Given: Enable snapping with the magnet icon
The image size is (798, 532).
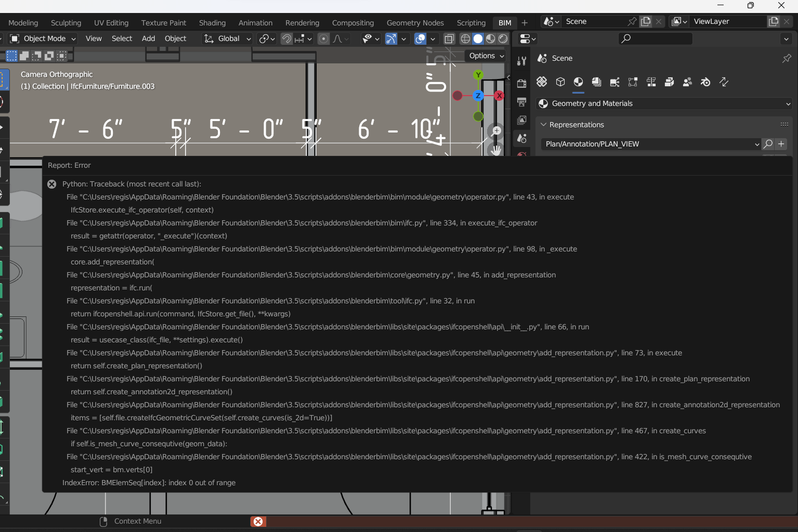Looking at the screenshot, I should (x=286, y=38).
